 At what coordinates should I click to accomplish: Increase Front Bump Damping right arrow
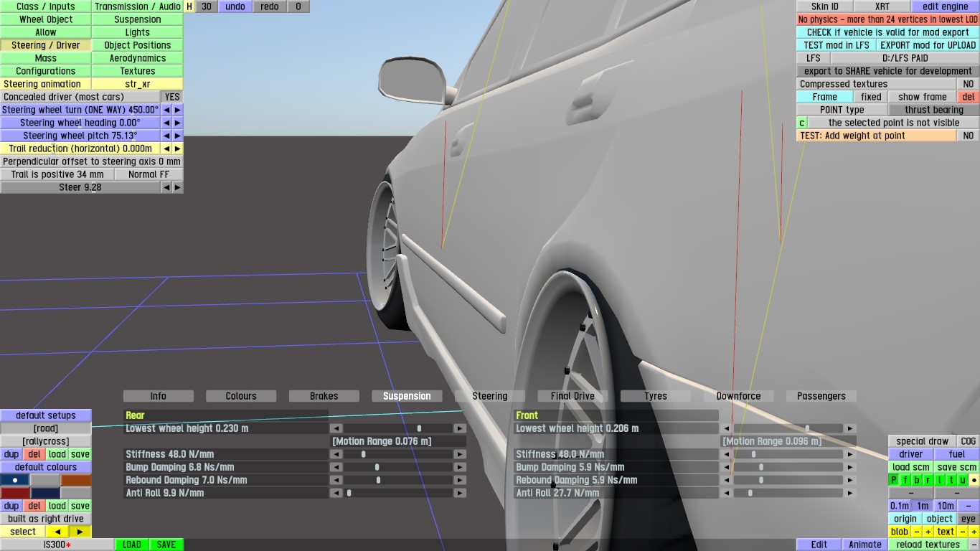point(850,467)
